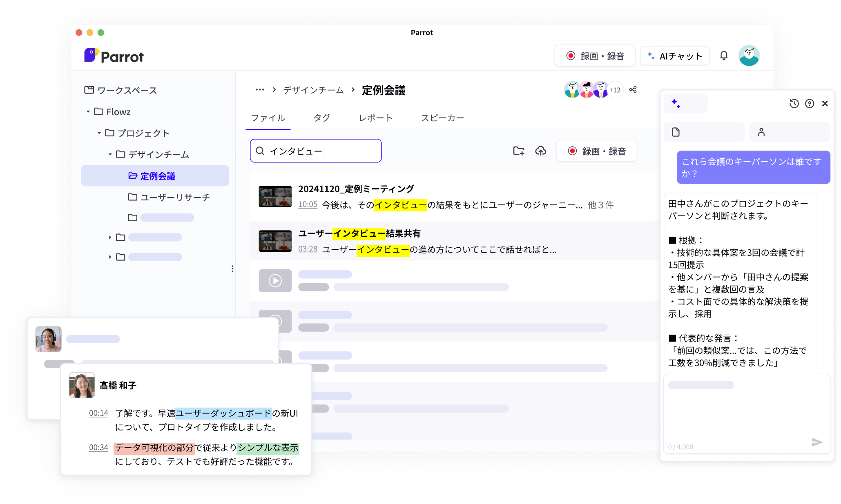
Task: Open chat history clock icon
Action: 794,104
